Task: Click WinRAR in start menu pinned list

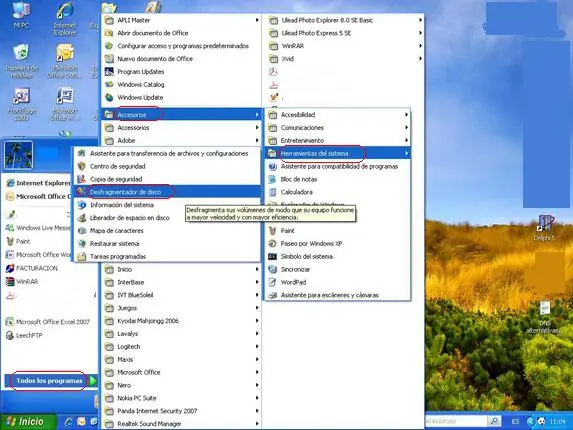Action: 23,282
